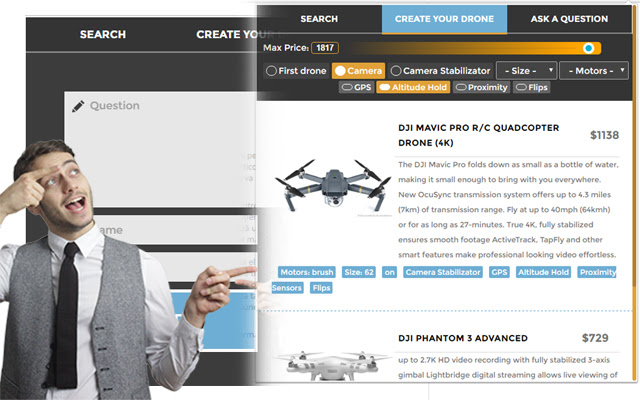Viewport: 640px width, 400px height.
Task: Click the GPS blue tag
Action: coord(499,272)
